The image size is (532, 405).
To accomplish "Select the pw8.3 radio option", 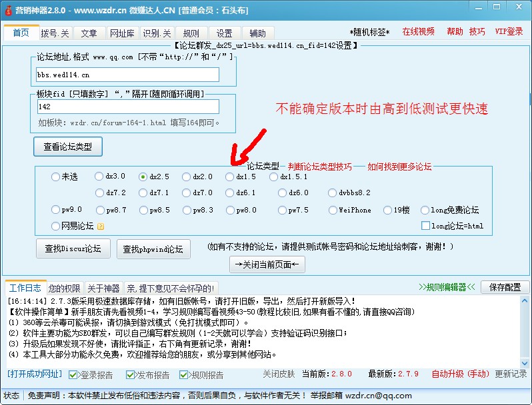I will tap(198, 210).
